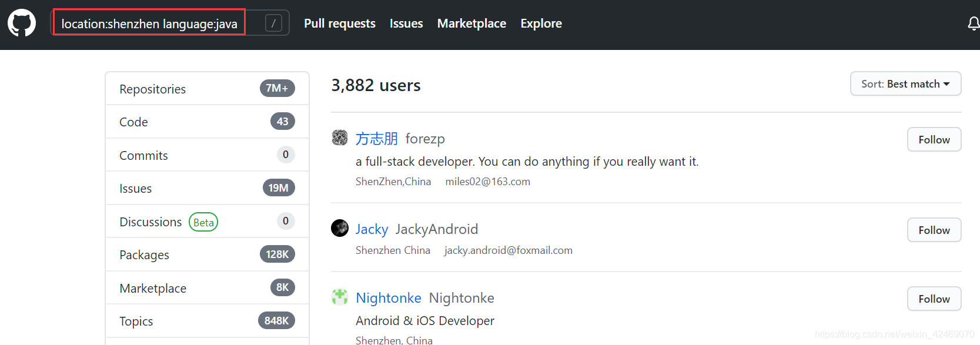Open profile link 方志朋
This screenshot has width=980, height=345.
pyautogui.click(x=377, y=139)
